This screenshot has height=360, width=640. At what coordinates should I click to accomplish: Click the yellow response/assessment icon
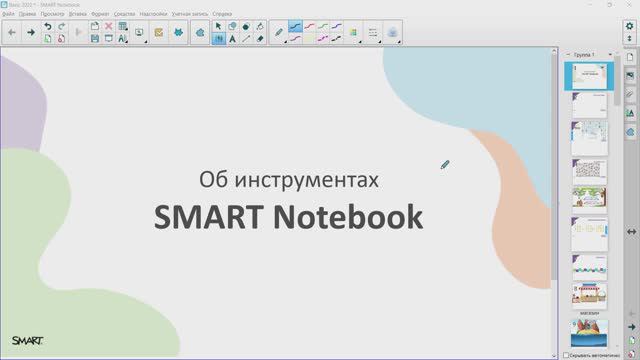coord(159,32)
